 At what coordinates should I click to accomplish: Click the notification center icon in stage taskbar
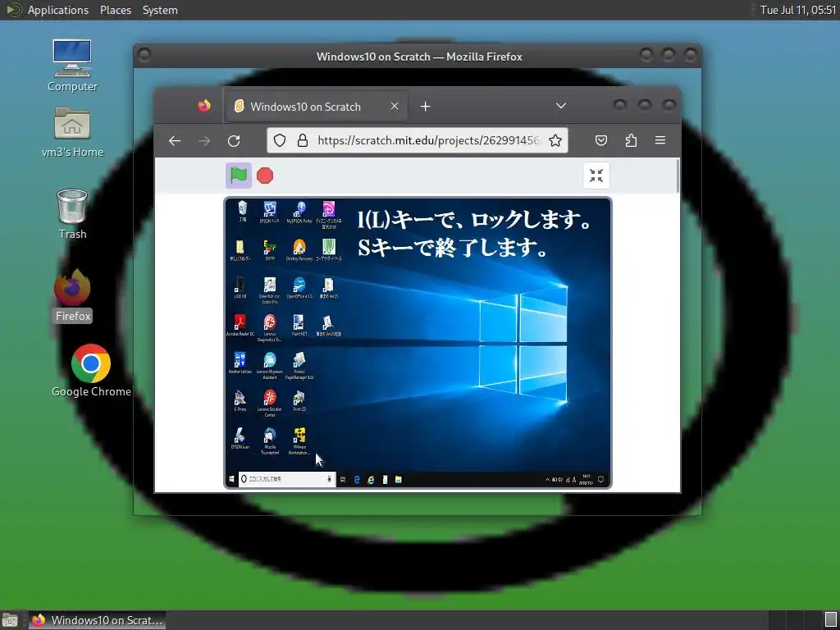click(601, 479)
